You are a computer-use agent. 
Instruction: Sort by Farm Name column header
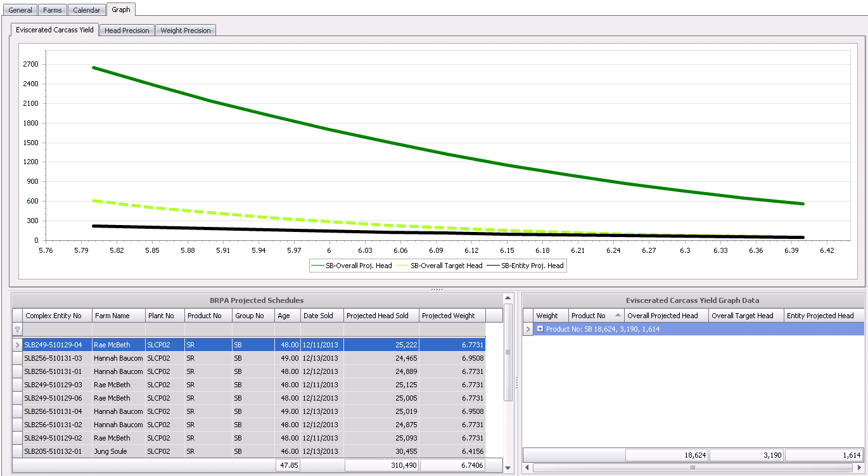point(118,316)
